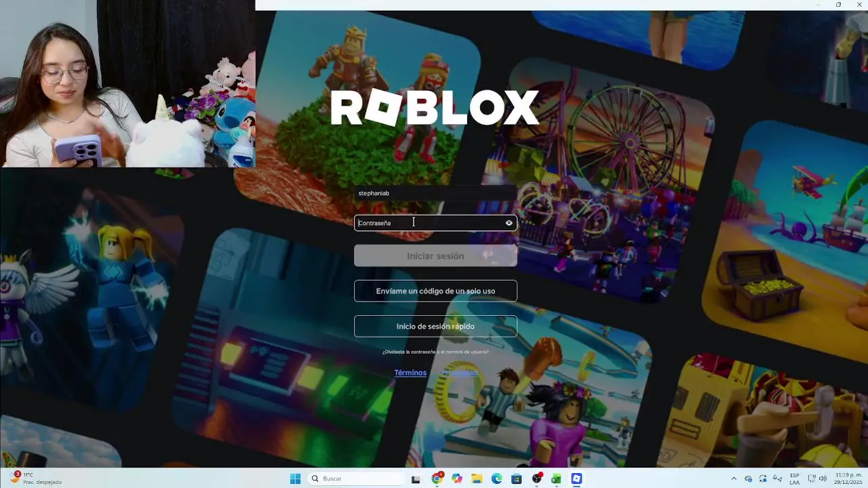Open File Explorer from the taskbar

coord(477,479)
